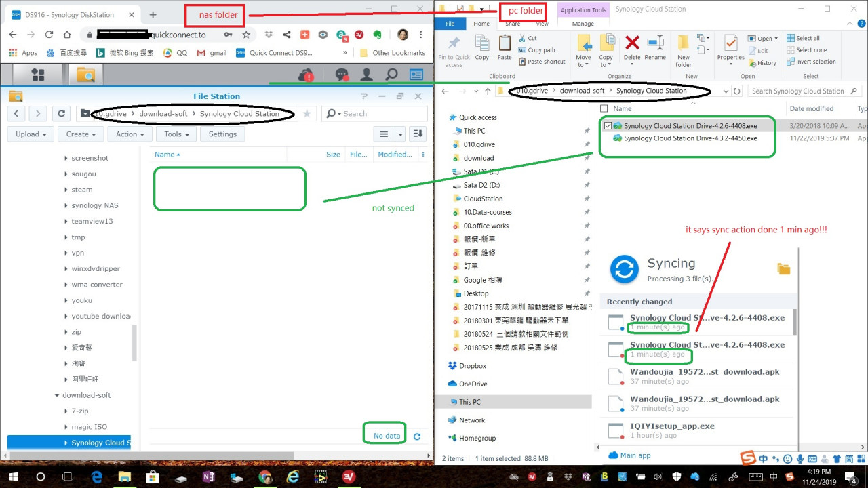
Task: Open the File tab in Explorer
Action: [450, 24]
